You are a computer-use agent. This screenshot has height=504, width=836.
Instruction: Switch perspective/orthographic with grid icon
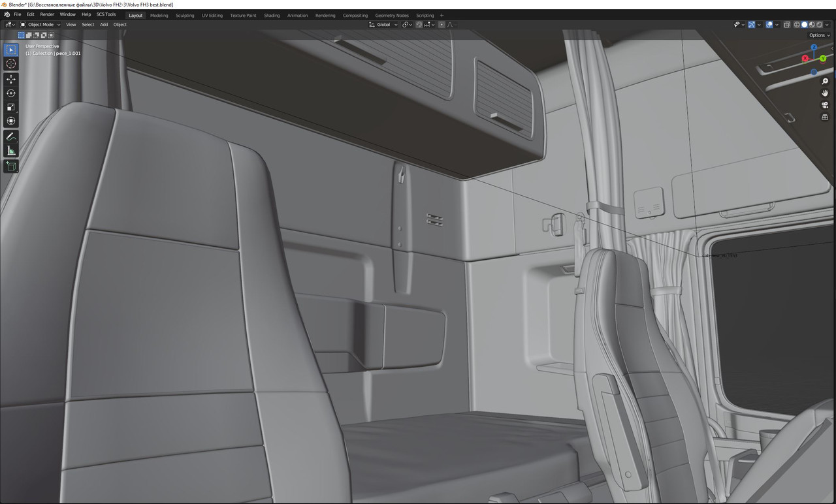click(825, 117)
